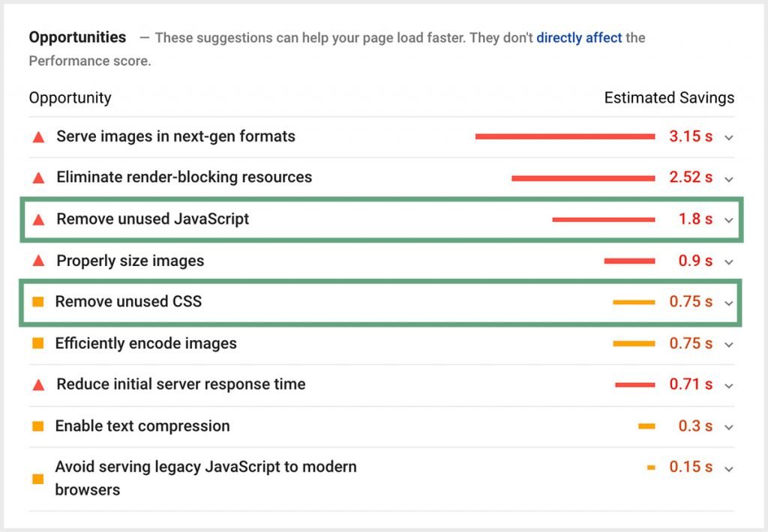Click the red triangle beside Properly size images
768x532 pixels.
pos(37,261)
